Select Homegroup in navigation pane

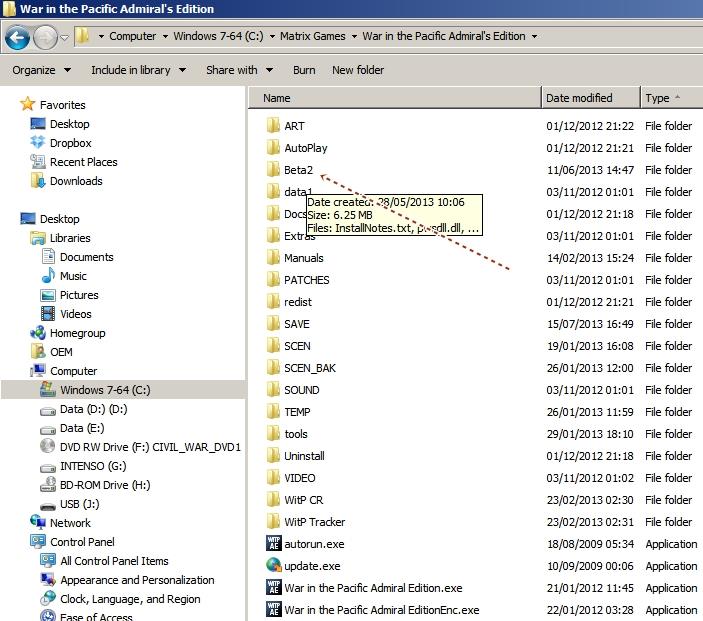68,333
